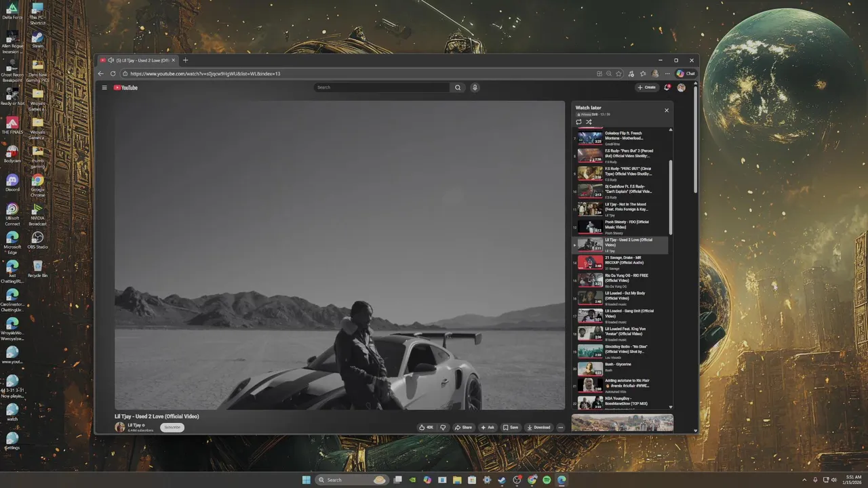Open the Google Chrome desktop shortcut
The image size is (868, 488).
[x=38, y=184]
